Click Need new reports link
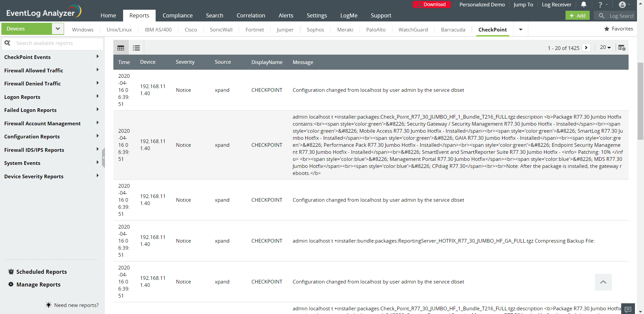 tap(76, 305)
